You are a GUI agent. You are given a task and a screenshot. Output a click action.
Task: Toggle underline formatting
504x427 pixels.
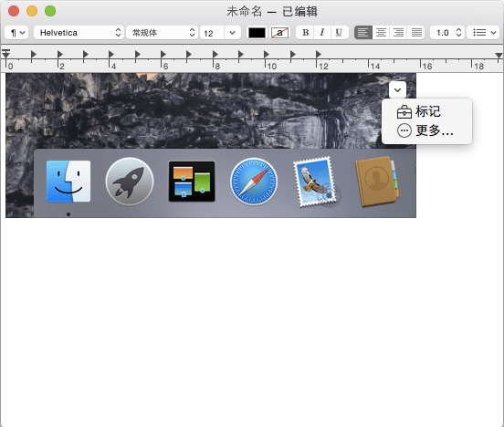coord(339,33)
